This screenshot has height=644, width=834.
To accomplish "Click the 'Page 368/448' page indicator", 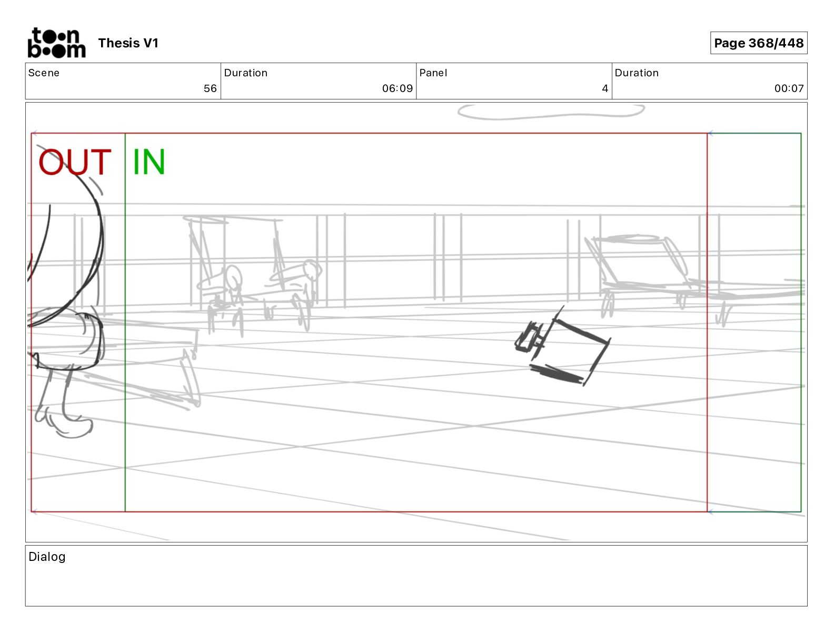I will tap(758, 43).
